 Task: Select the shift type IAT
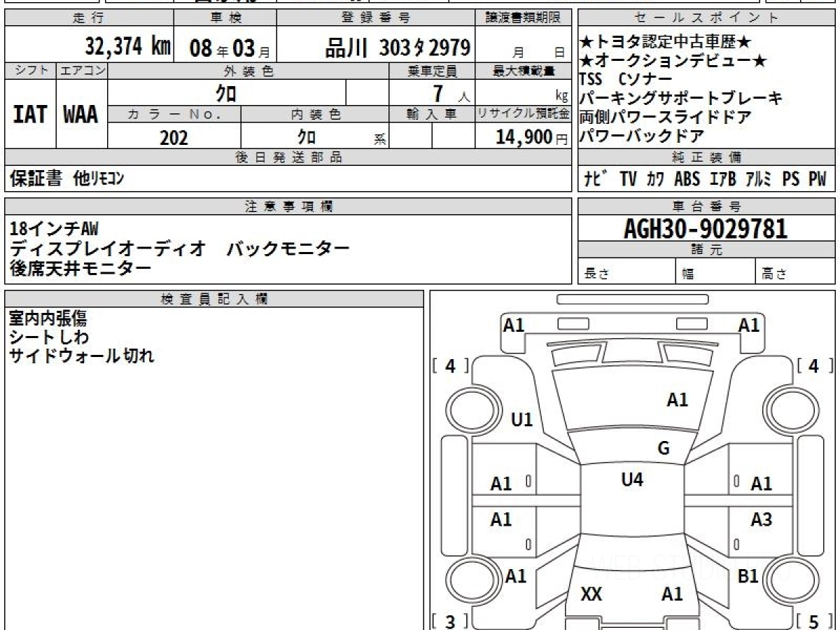point(29,115)
